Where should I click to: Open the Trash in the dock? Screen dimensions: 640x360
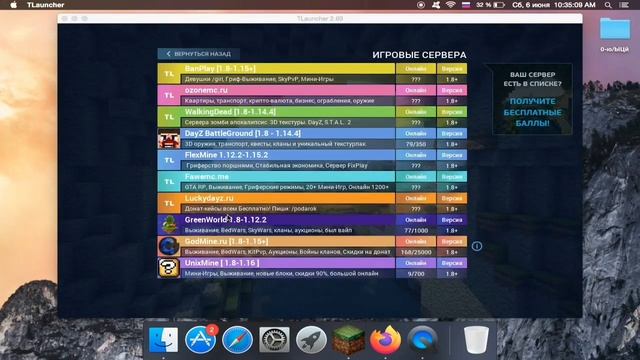[x=476, y=340]
